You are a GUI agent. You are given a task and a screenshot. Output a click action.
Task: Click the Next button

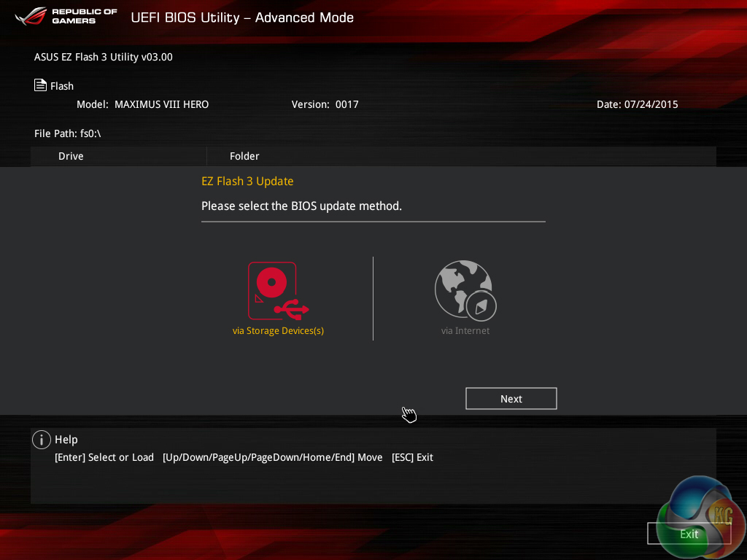pos(511,399)
